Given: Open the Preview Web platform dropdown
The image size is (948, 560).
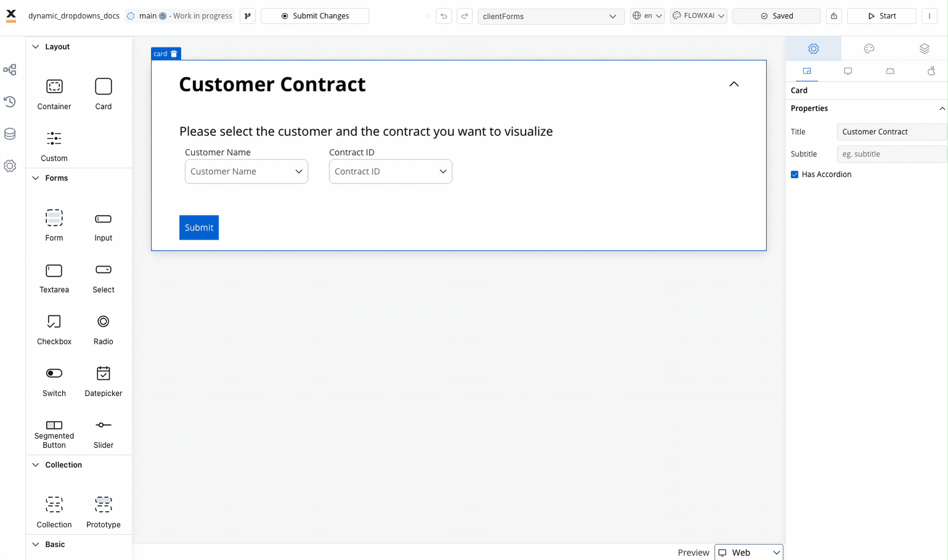Looking at the screenshot, I should point(748,553).
